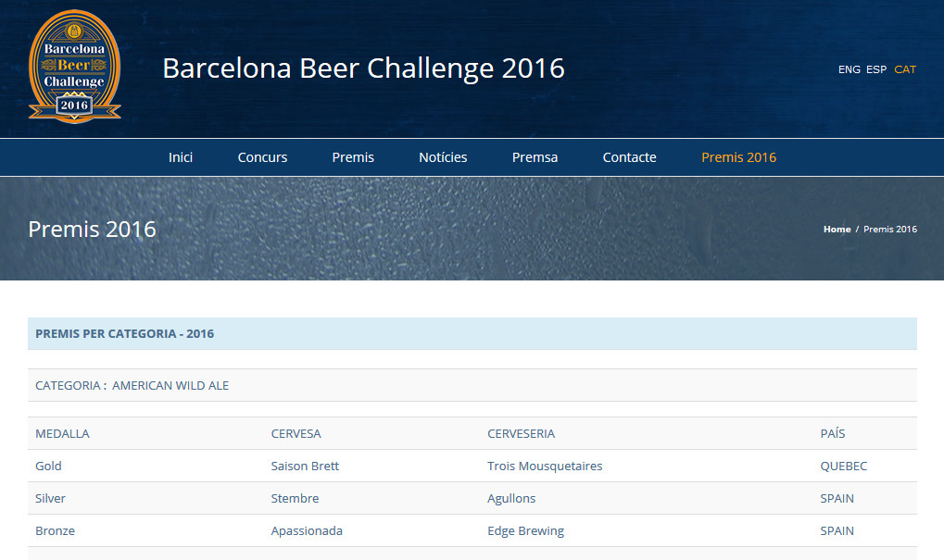The height and width of the screenshot is (560, 944).
Task: Choose the CAT language option
Action: coord(905,69)
